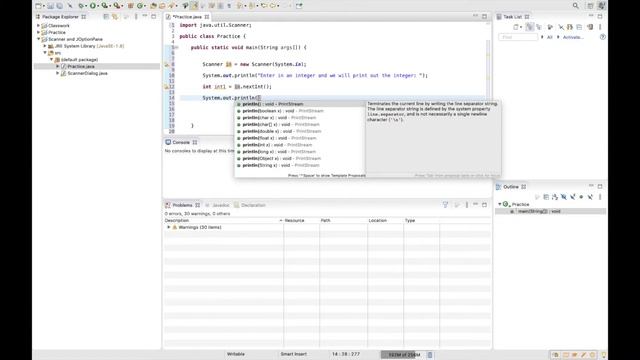Image resolution: width=640 pixels, height=360 pixels.
Task: Click the Writable status text
Action: click(x=236, y=354)
